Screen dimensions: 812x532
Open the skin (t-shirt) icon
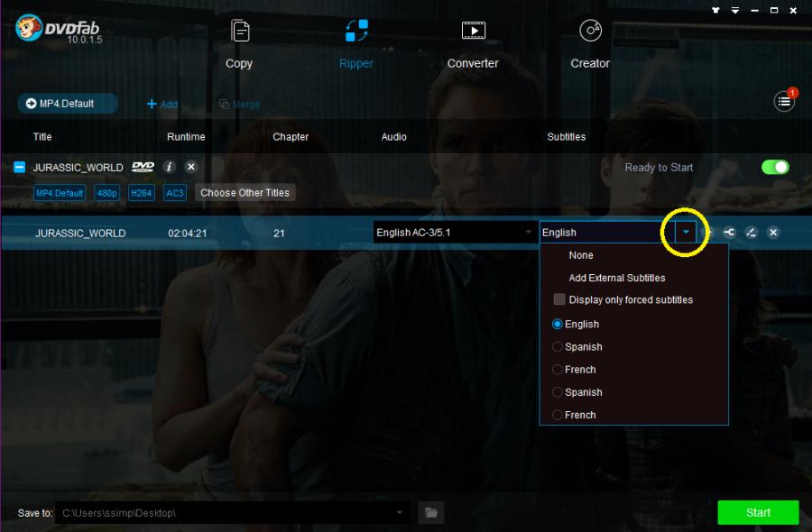click(715, 10)
